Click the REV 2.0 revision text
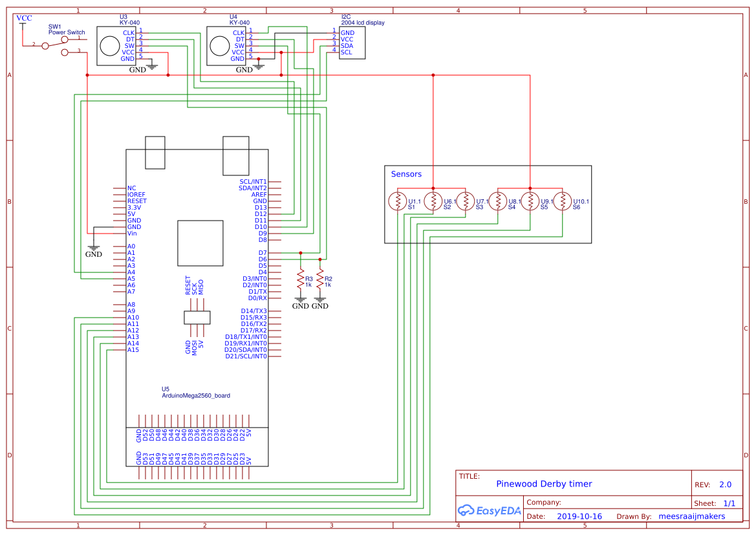This screenshot has height=535, width=756. click(x=726, y=484)
